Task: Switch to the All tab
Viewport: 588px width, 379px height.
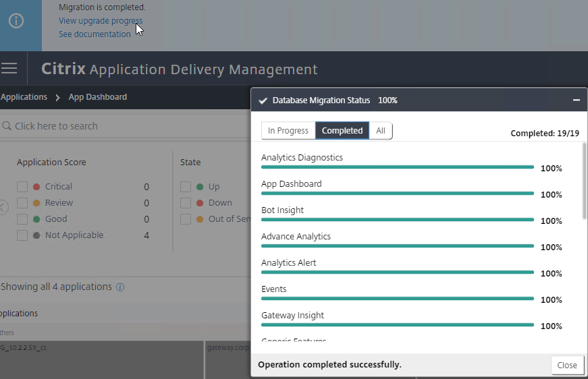Action: pos(381,131)
